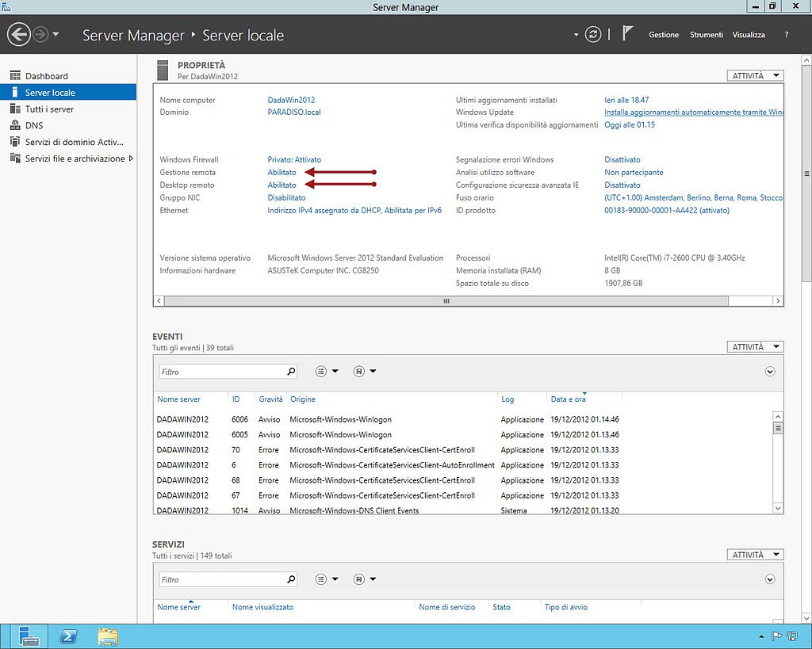Click the Proprietà horizontal scrollbar thumb
812x649 pixels.
click(x=446, y=300)
